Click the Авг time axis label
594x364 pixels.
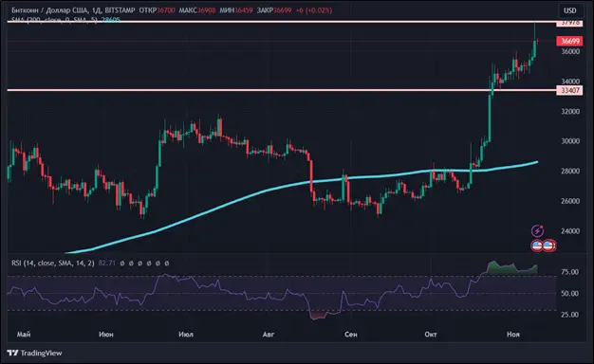pyautogui.click(x=269, y=334)
